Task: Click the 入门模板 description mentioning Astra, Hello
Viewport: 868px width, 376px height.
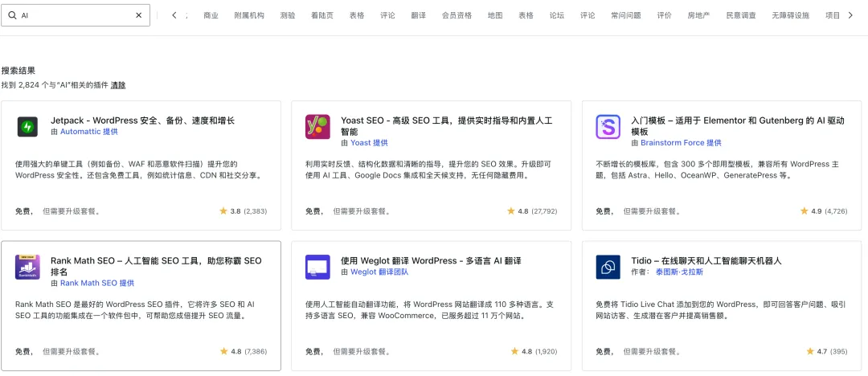Action: pyautogui.click(x=718, y=170)
